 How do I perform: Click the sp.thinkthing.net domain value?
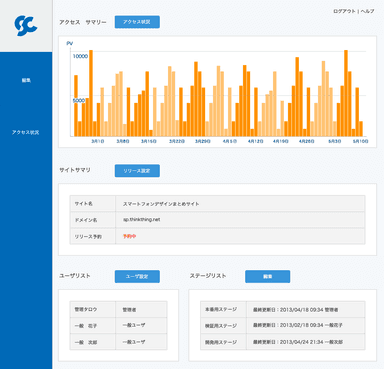[142, 220]
